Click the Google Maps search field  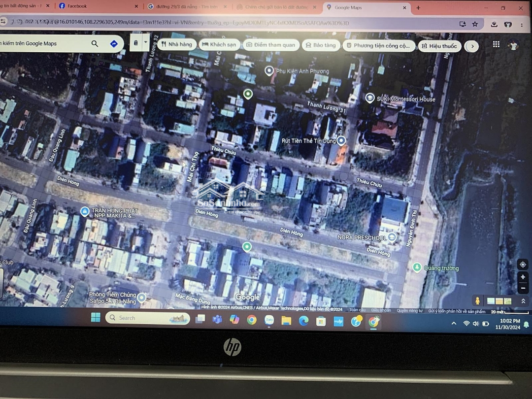tap(44, 43)
